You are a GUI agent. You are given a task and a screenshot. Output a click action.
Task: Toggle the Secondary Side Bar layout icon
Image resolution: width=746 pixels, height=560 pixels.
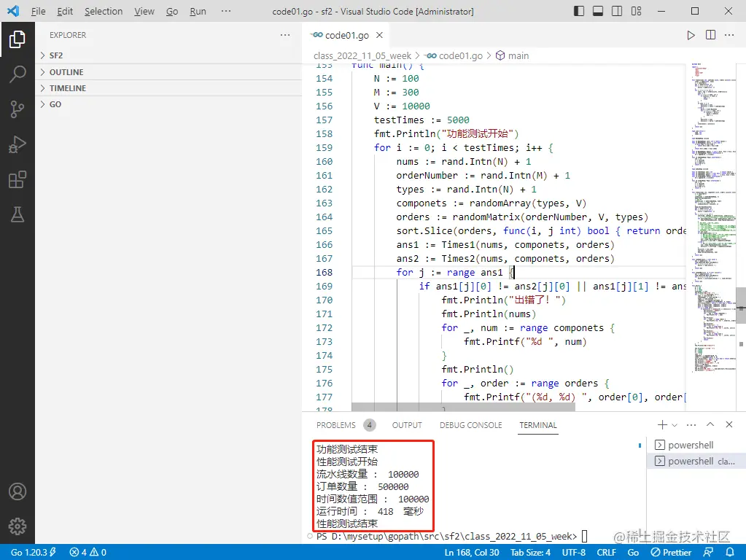pyautogui.click(x=617, y=11)
